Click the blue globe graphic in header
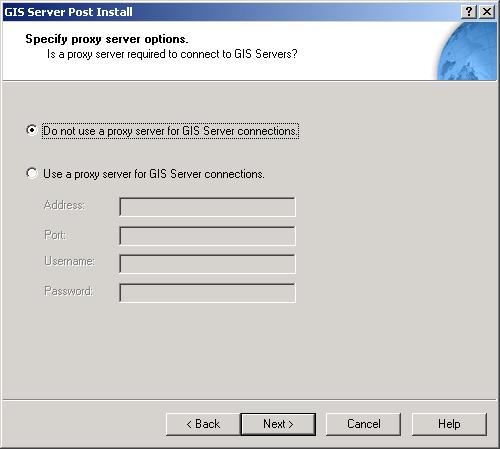 467,51
